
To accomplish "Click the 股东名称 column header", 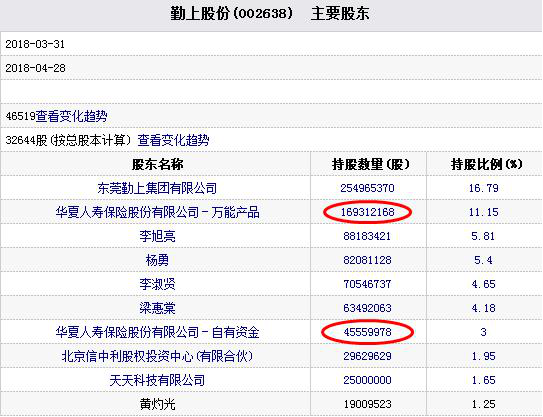I will point(157,164).
